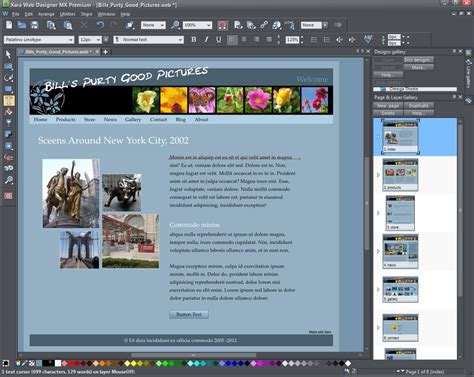The image size is (474, 377).
Task: Toggle right text alignment
Action: (x=256, y=40)
